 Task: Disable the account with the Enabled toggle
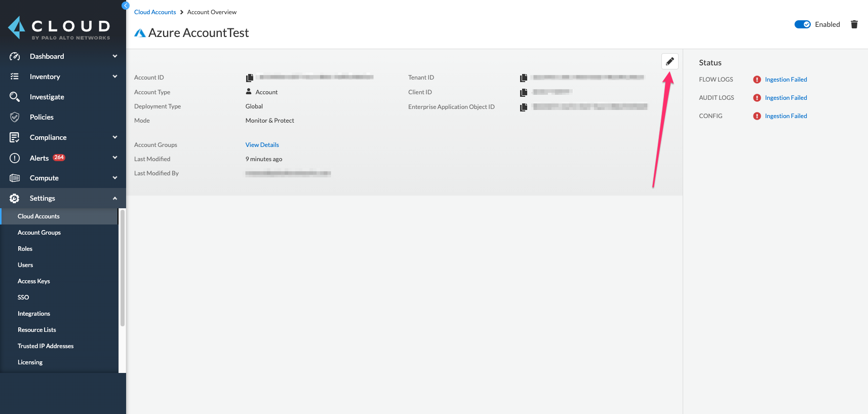(802, 24)
